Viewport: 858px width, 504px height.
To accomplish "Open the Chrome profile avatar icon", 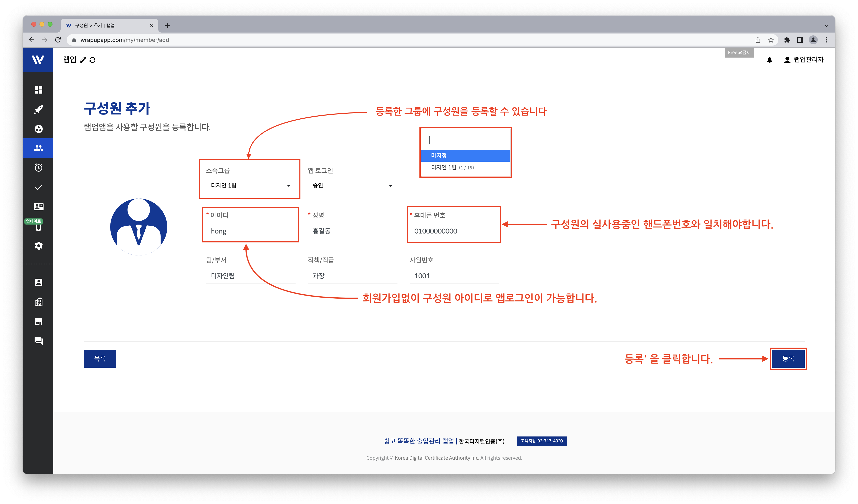I will [813, 40].
